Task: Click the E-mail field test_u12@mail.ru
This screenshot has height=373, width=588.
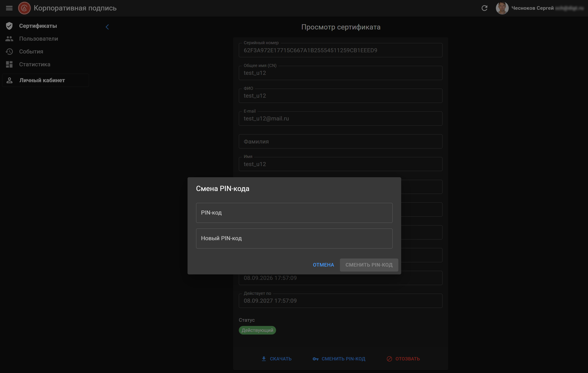Action: point(340,119)
